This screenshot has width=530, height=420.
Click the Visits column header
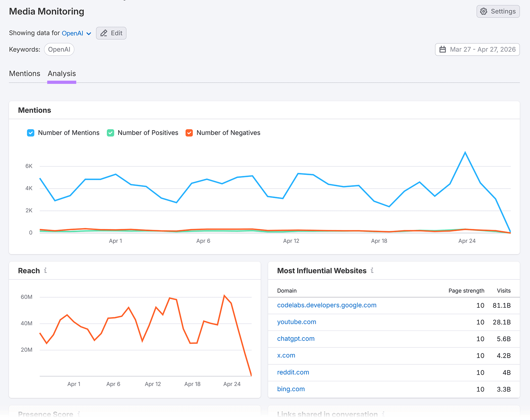click(x=503, y=290)
